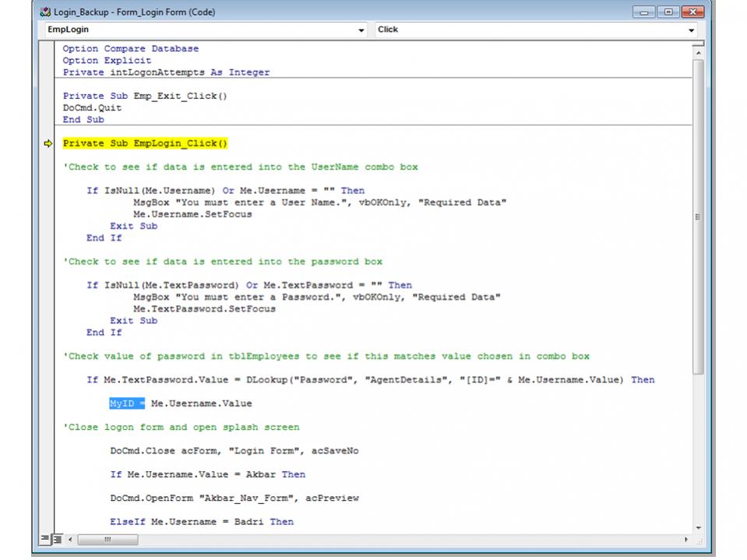Image resolution: width=747 pixels, height=560 pixels.
Task: Click the comment about the UserName combo box
Action: click(x=241, y=167)
